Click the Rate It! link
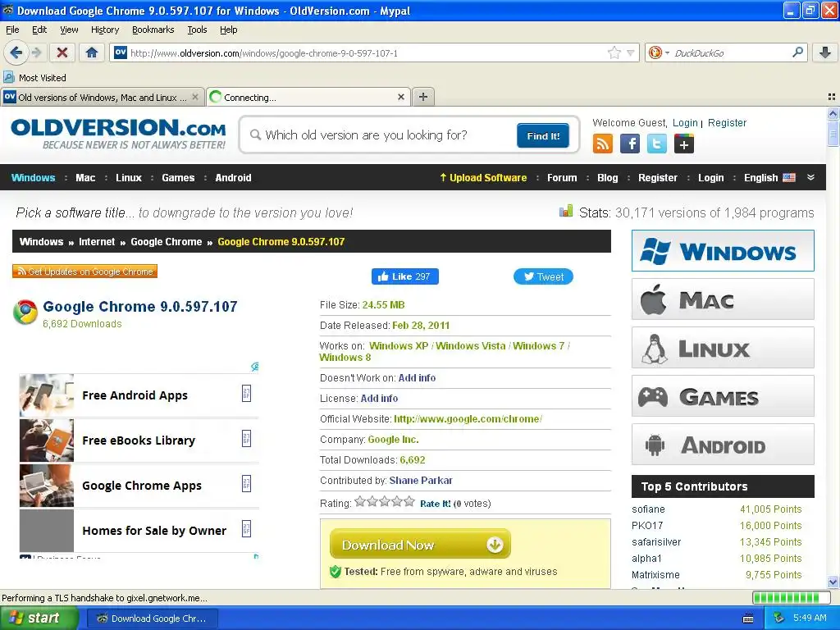 [x=435, y=504]
